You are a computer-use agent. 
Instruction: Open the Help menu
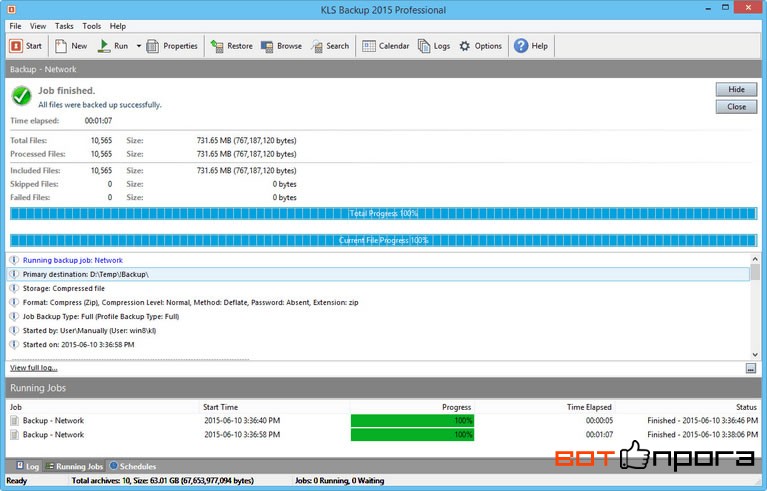click(x=117, y=26)
